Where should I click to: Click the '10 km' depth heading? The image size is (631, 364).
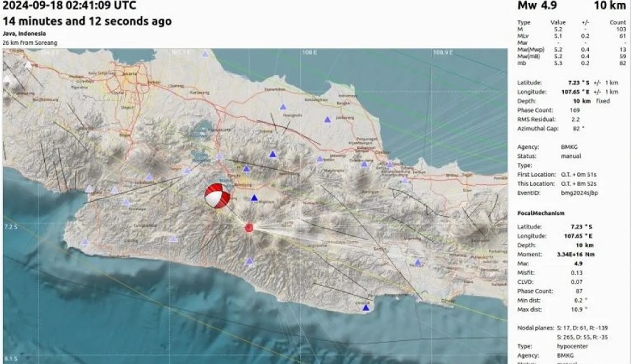[x=610, y=6]
